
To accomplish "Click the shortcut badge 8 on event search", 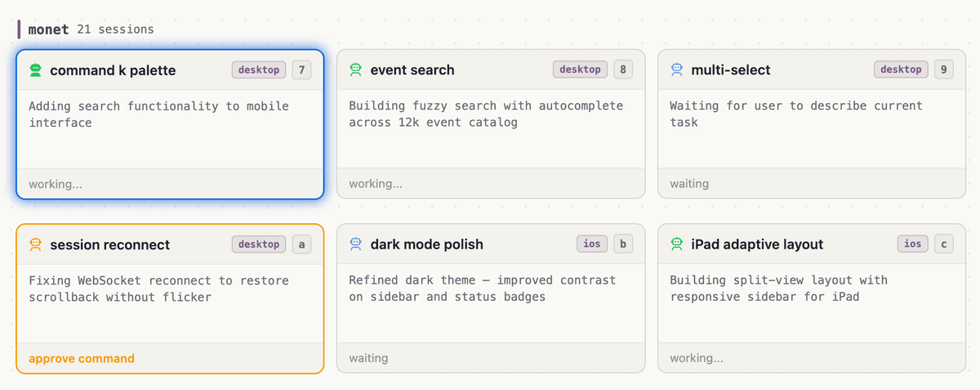I will point(622,70).
